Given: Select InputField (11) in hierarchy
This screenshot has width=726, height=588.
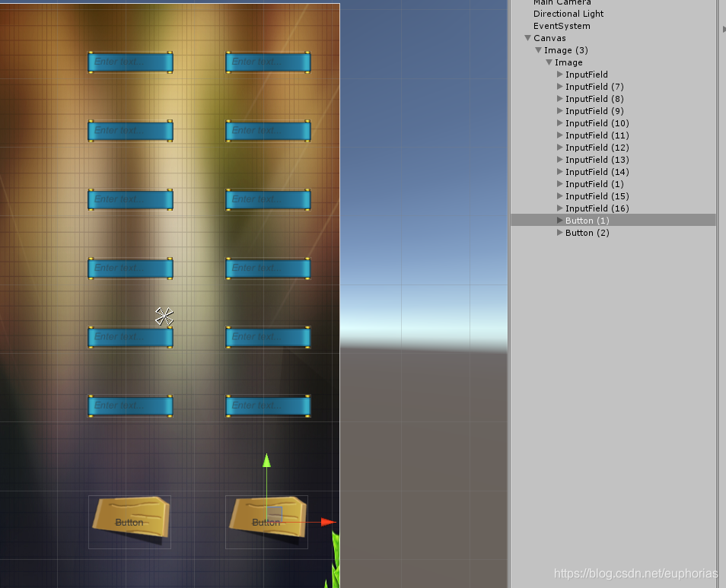Looking at the screenshot, I should coord(597,135).
